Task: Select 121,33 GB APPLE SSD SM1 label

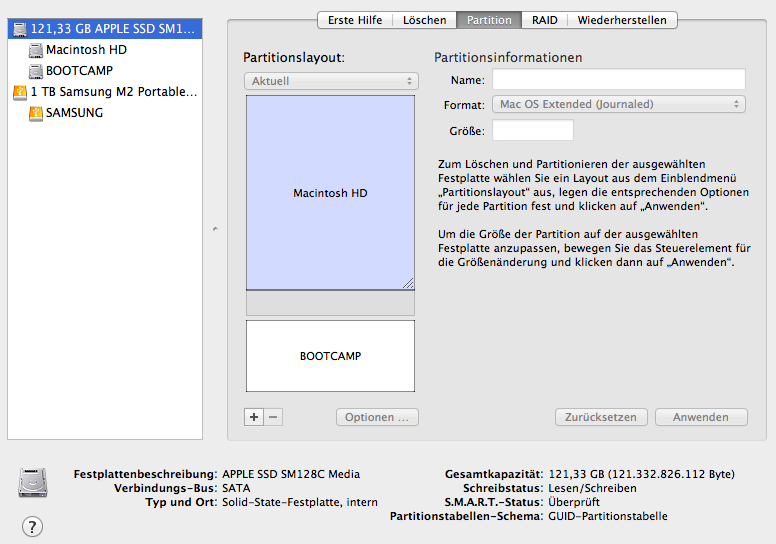Action: pos(113,29)
